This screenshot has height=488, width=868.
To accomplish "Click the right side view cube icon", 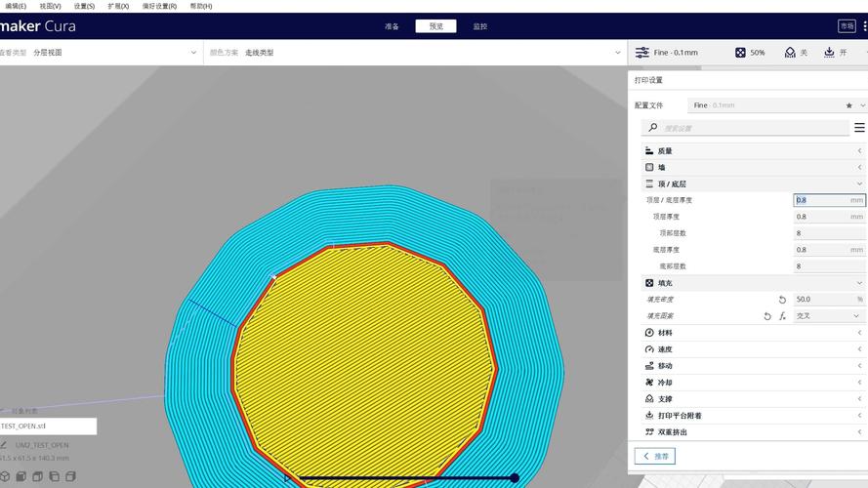I will tap(71, 476).
